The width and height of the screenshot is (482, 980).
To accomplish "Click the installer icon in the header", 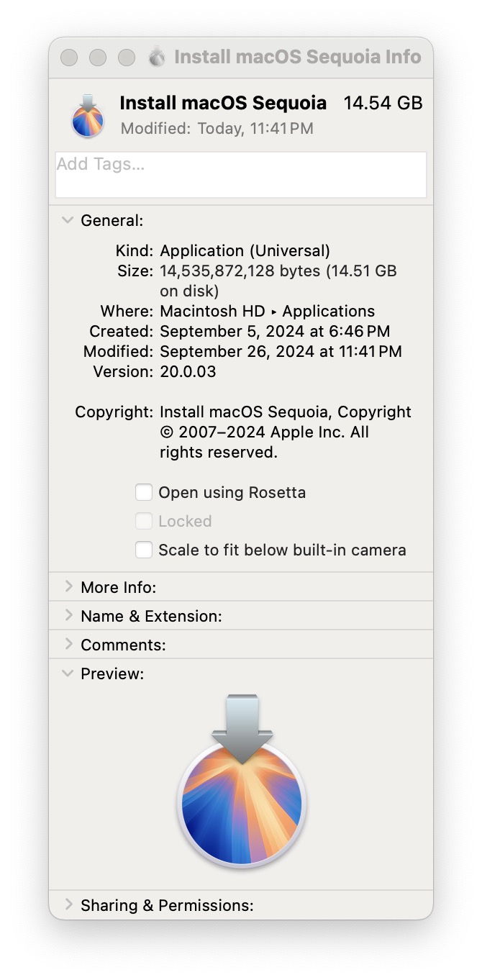I will click(x=88, y=115).
